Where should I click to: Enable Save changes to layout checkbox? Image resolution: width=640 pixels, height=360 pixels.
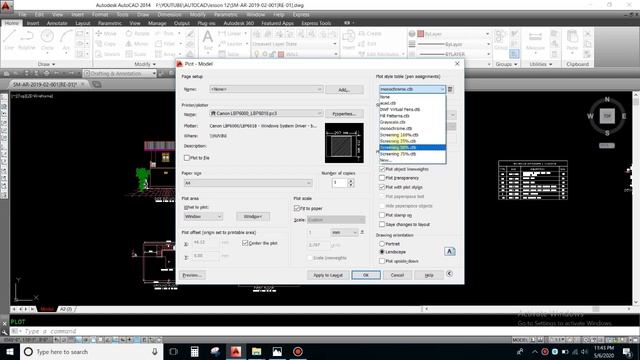[x=382, y=224]
